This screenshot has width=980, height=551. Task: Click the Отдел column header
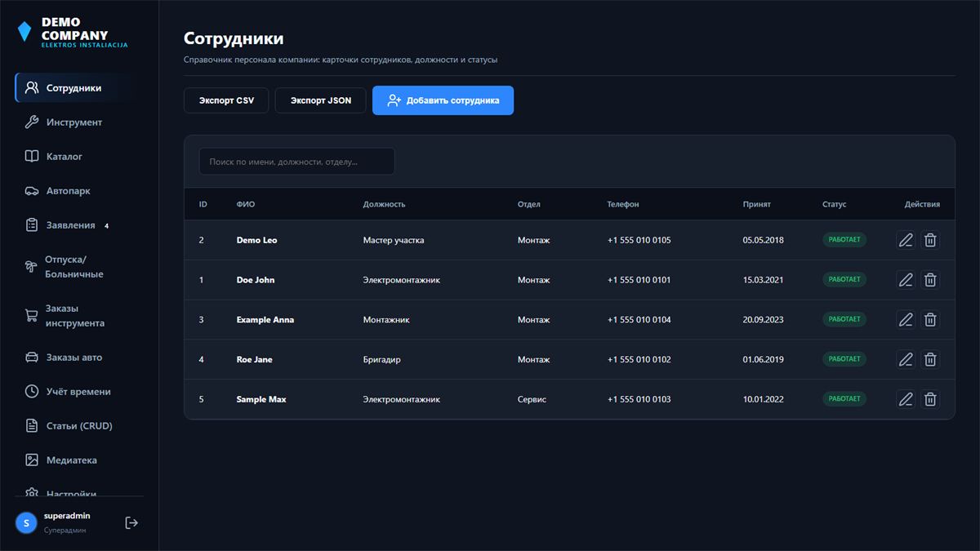point(529,204)
